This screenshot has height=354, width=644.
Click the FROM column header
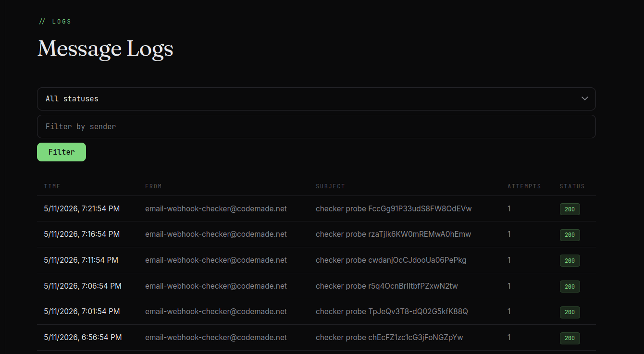tap(154, 186)
